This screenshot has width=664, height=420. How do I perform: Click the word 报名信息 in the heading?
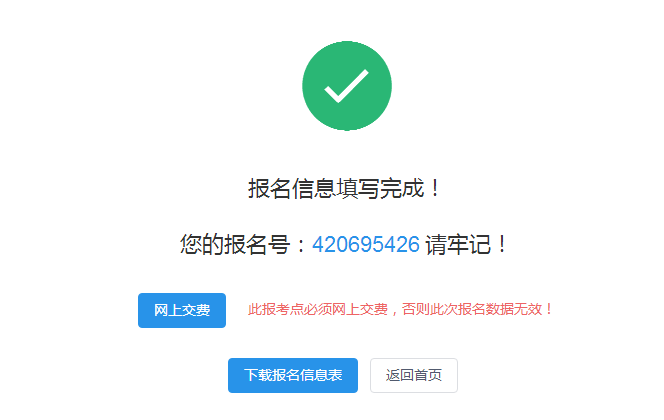pyautogui.click(x=292, y=188)
